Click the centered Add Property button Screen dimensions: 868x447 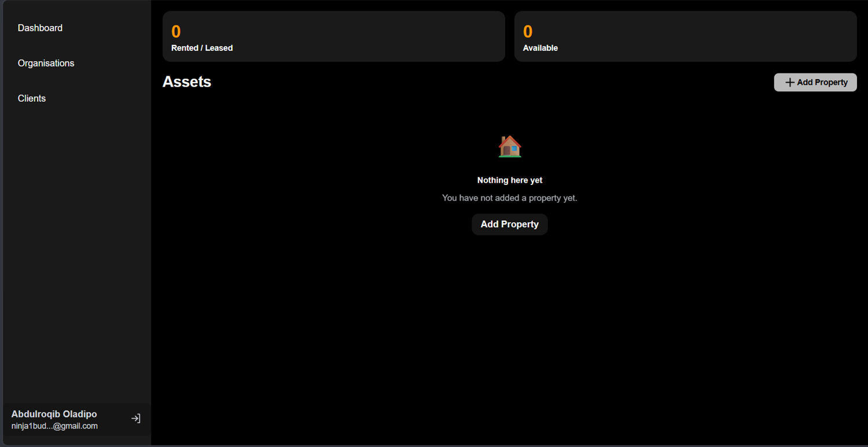[510, 224]
